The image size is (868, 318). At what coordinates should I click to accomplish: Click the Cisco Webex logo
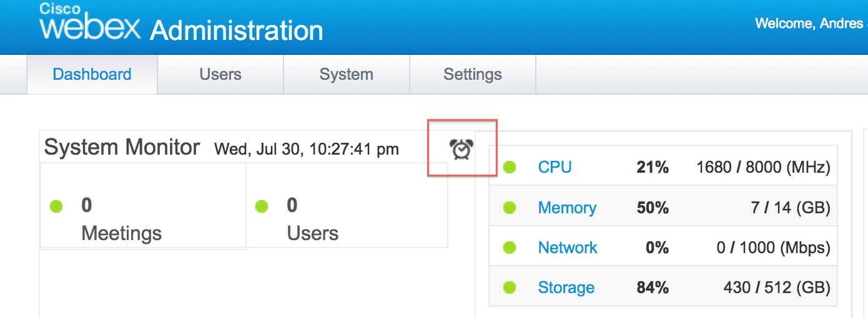pos(89,23)
